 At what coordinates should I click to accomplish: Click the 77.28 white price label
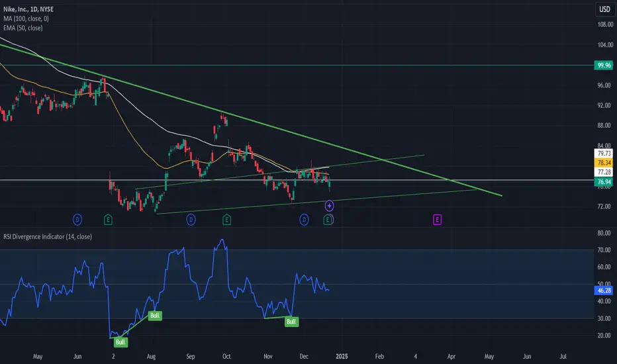(x=604, y=172)
